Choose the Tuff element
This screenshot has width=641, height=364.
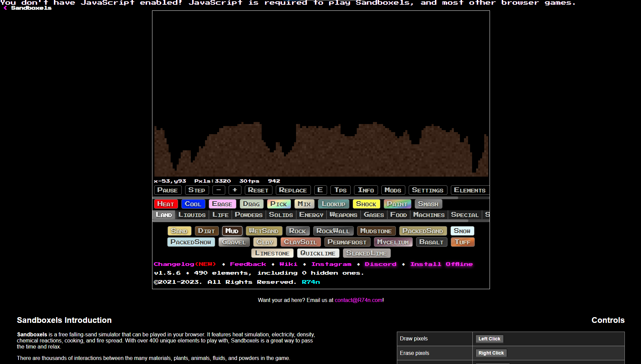tap(463, 242)
